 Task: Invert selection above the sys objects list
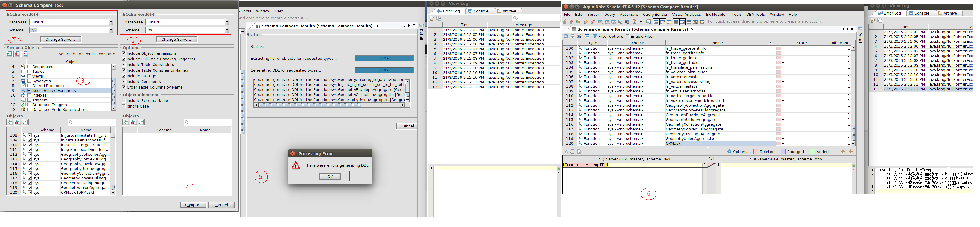coord(25,122)
